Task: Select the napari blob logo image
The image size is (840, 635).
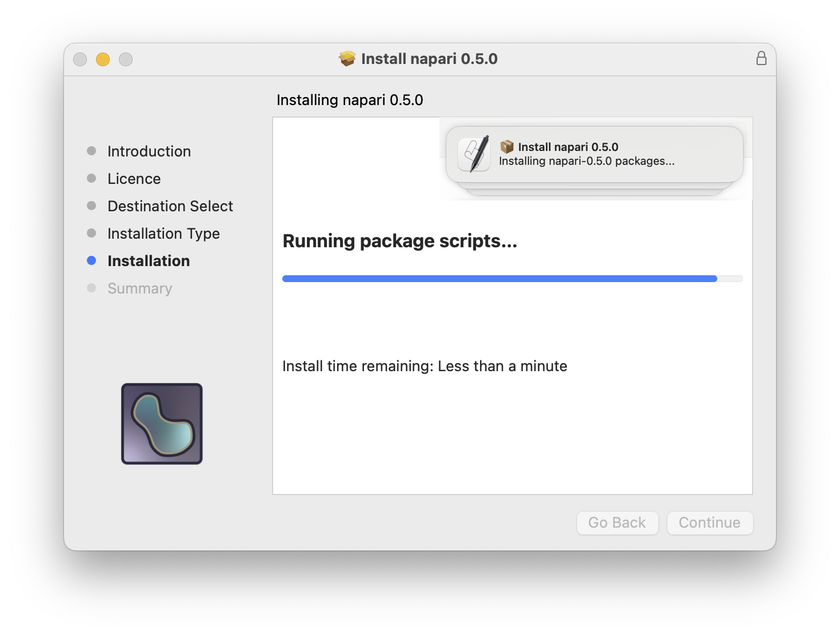Action: coord(162,423)
